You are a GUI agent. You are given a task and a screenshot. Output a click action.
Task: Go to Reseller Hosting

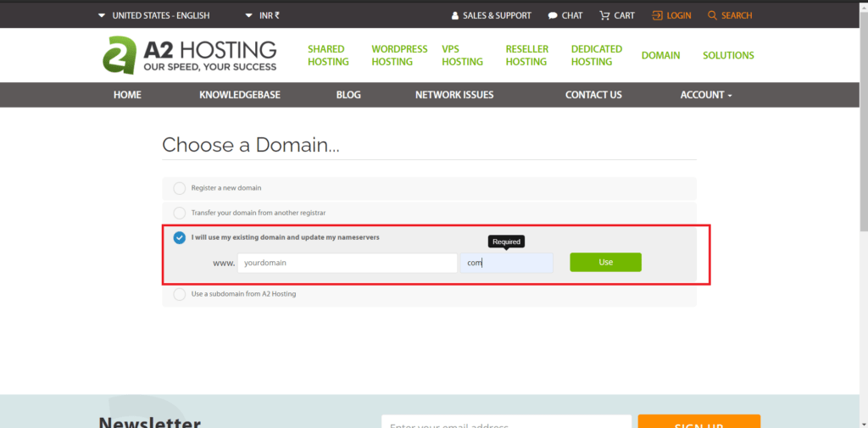tap(527, 55)
